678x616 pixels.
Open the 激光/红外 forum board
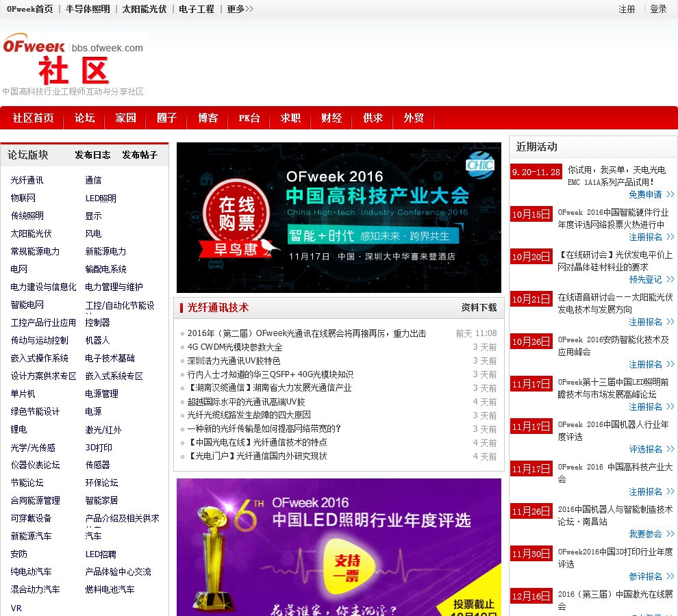pyautogui.click(x=103, y=430)
